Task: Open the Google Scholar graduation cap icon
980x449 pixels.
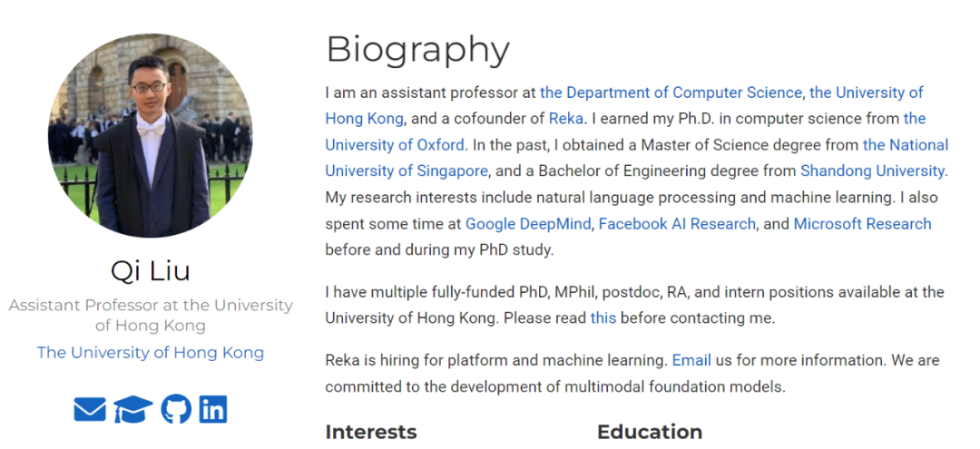Action: tap(132, 410)
